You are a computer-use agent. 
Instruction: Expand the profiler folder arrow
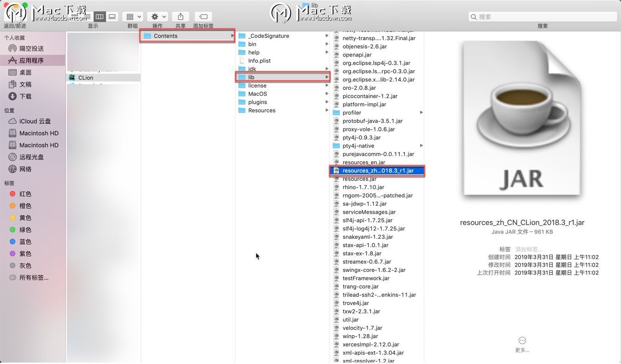pos(421,113)
